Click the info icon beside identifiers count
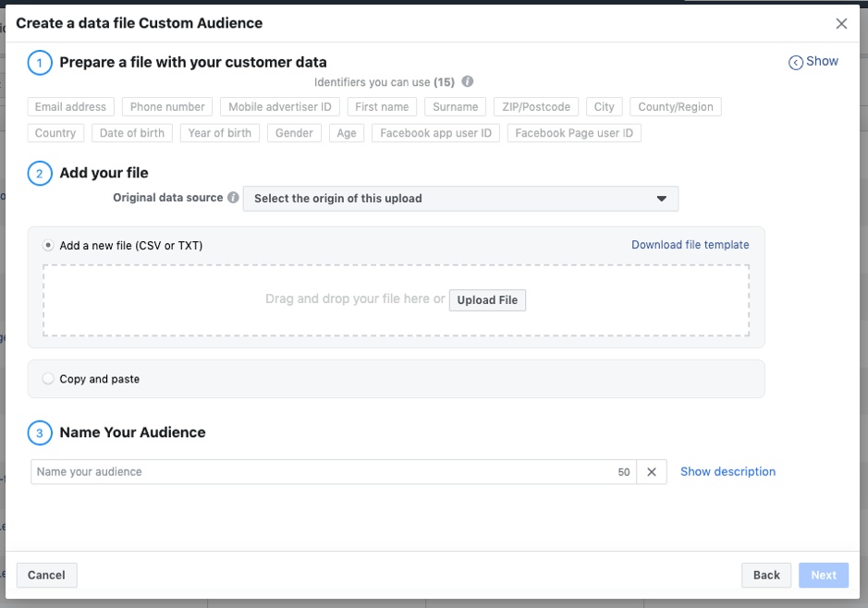Image resolution: width=868 pixels, height=608 pixels. (x=468, y=81)
